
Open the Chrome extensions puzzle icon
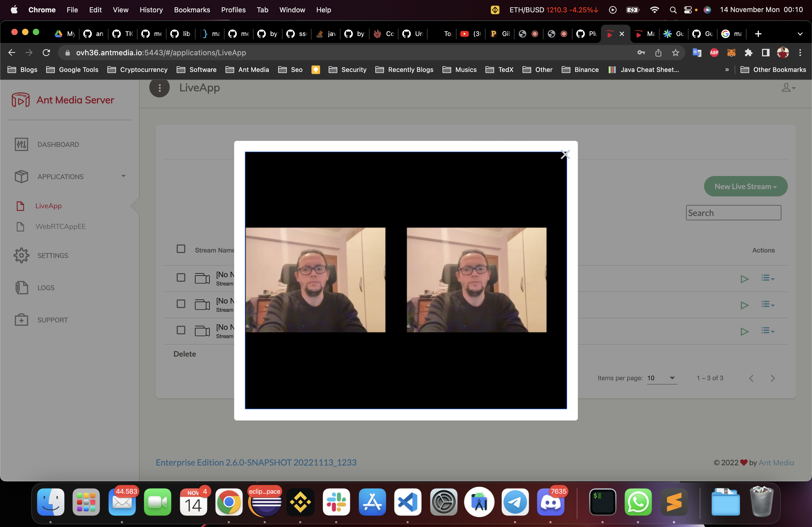pyautogui.click(x=748, y=53)
